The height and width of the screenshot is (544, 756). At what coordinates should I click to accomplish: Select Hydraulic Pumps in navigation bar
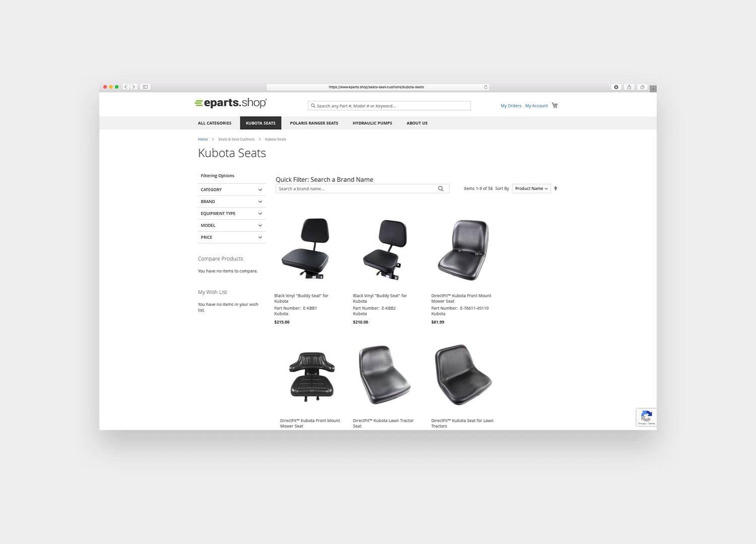372,123
